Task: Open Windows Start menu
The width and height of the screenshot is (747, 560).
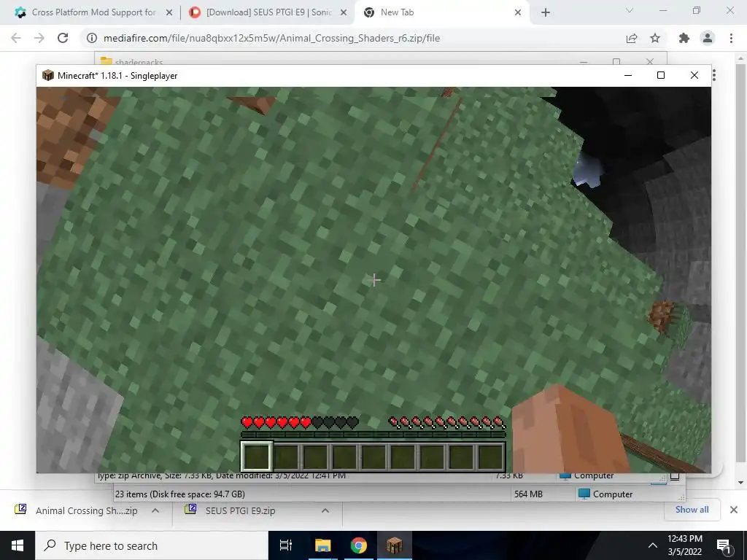Action: pyautogui.click(x=18, y=545)
